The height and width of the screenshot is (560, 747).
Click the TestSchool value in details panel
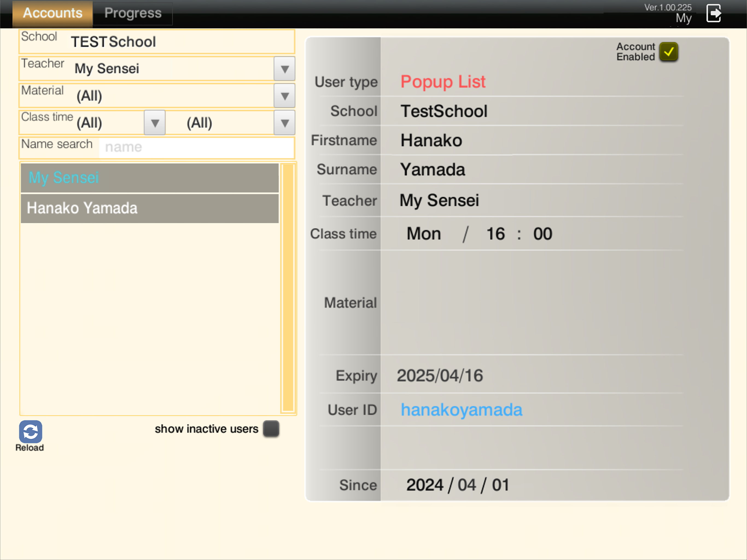tap(444, 111)
